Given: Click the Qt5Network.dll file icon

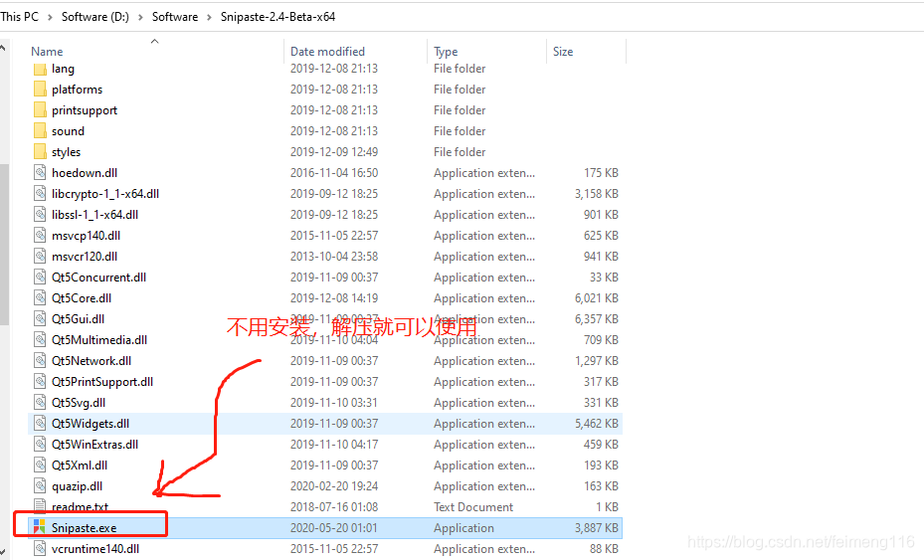Looking at the screenshot, I should click(40, 361).
